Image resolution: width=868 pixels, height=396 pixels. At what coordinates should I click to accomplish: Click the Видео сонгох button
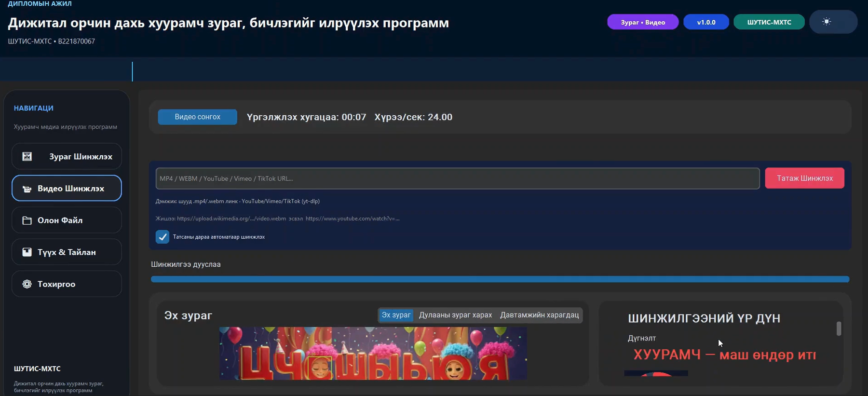197,117
